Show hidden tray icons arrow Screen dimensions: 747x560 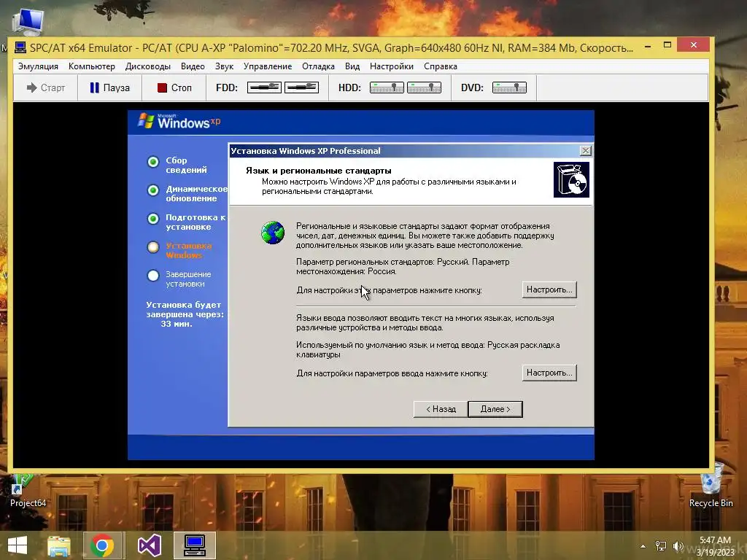[x=643, y=546]
